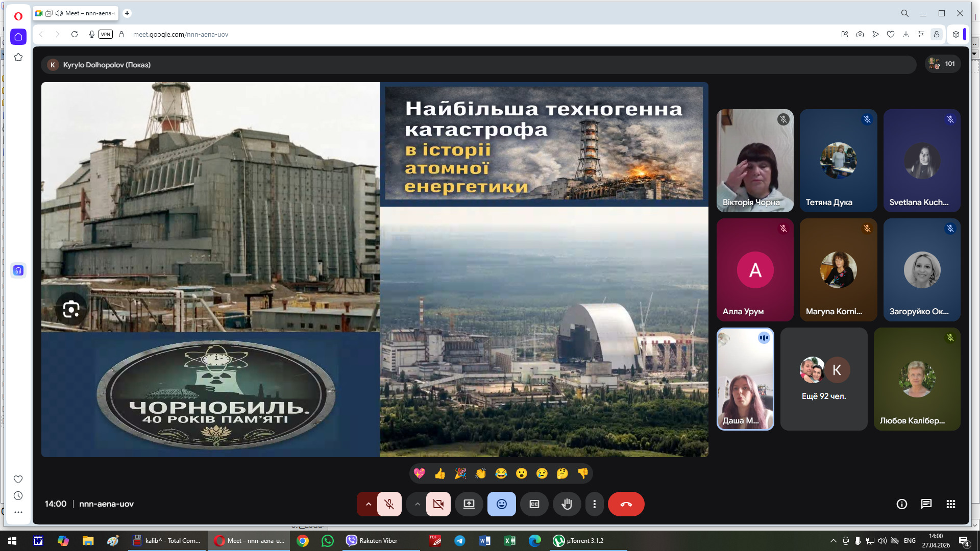This screenshot has height=551, width=980.
Task: Toggle closed captions button
Action: pos(534,504)
